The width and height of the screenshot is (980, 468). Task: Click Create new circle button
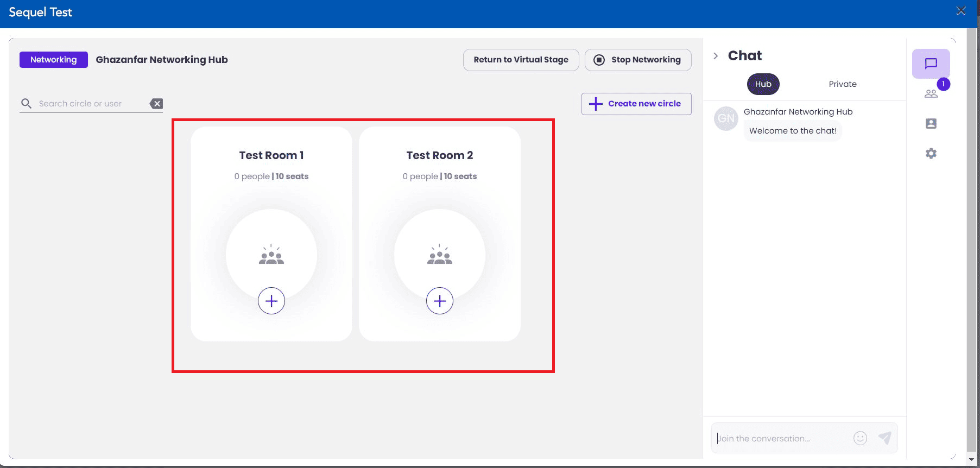(x=636, y=104)
